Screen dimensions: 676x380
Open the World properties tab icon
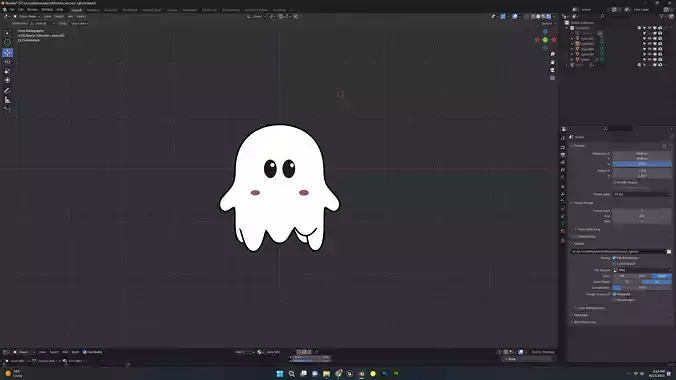pos(563,178)
